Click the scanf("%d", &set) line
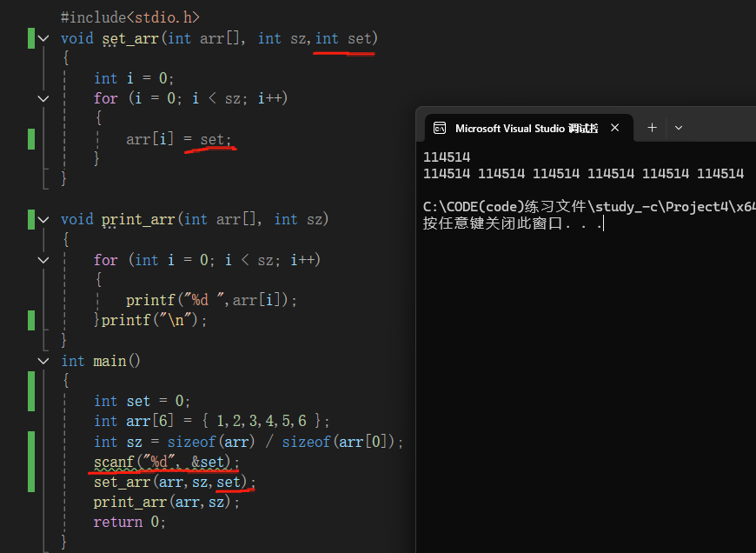This screenshot has width=756, height=553. (x=166, y=462)
